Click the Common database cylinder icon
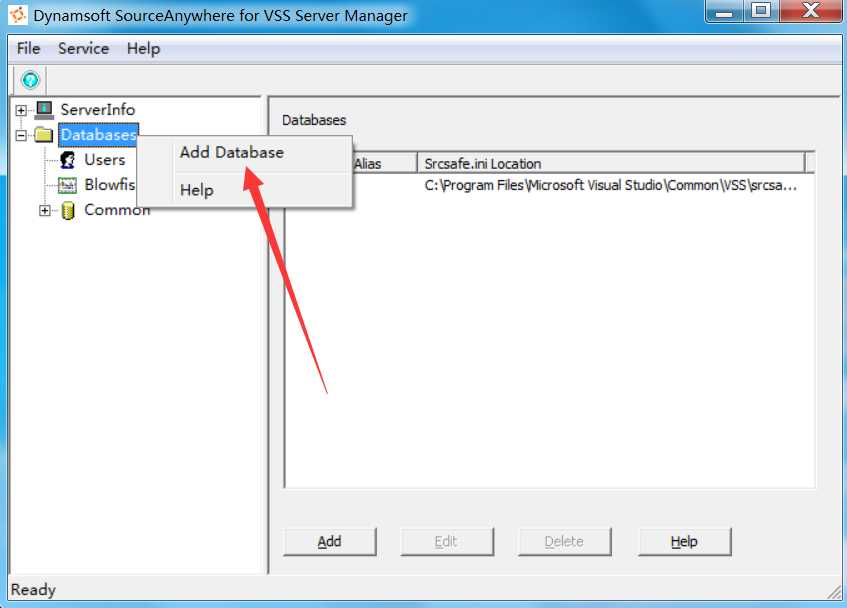Screen dimensions: 847x608 tap(68, 210)
